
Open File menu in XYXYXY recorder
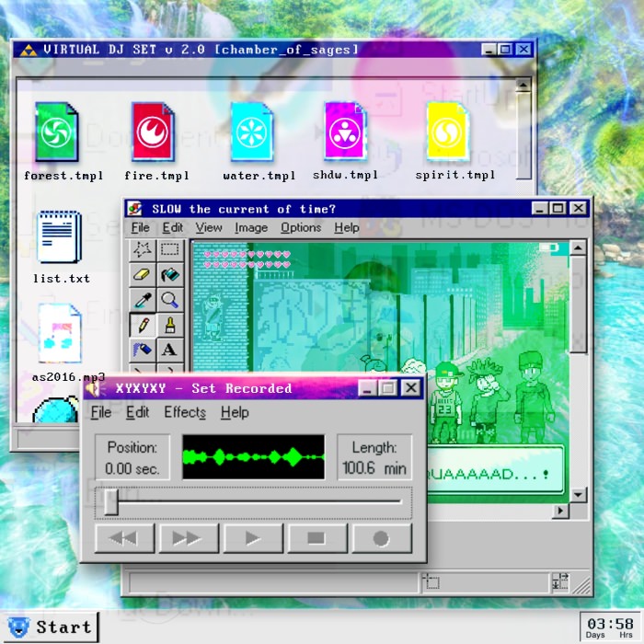coord(100,412)
